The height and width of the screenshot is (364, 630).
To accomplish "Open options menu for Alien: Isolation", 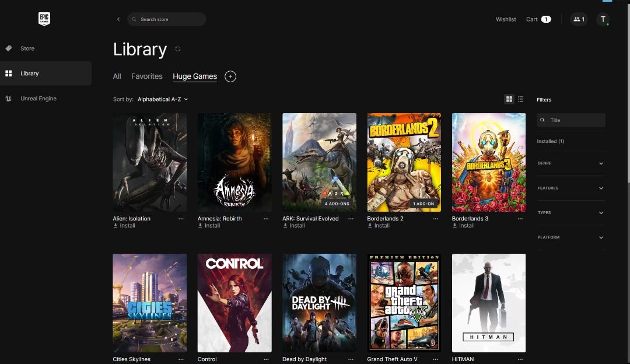I will coord(181,219).
